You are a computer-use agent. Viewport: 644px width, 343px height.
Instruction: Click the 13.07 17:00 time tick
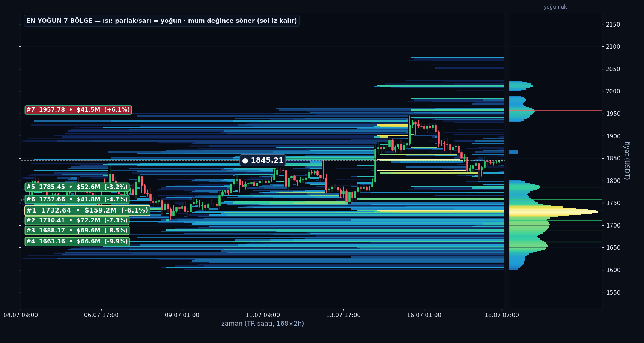tap(343, 315)
